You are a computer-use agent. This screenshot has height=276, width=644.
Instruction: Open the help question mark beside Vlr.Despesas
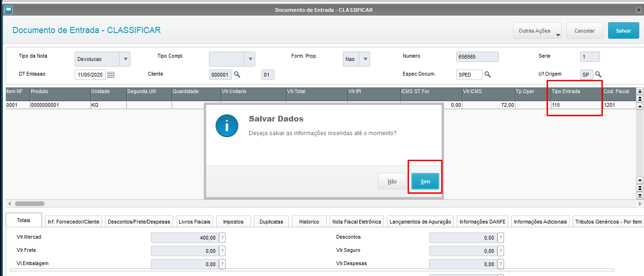click(501, 264)
